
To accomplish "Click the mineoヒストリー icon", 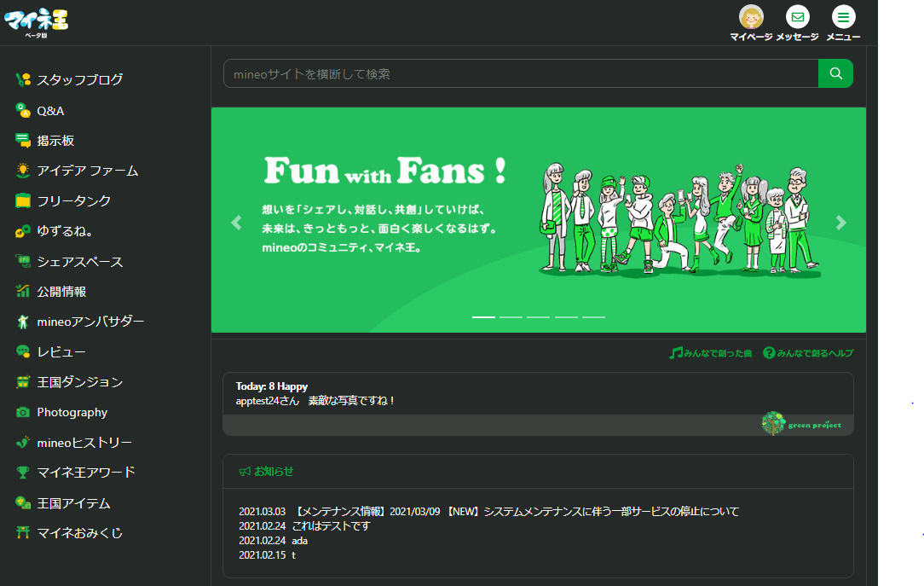I will tap(23, 442).
